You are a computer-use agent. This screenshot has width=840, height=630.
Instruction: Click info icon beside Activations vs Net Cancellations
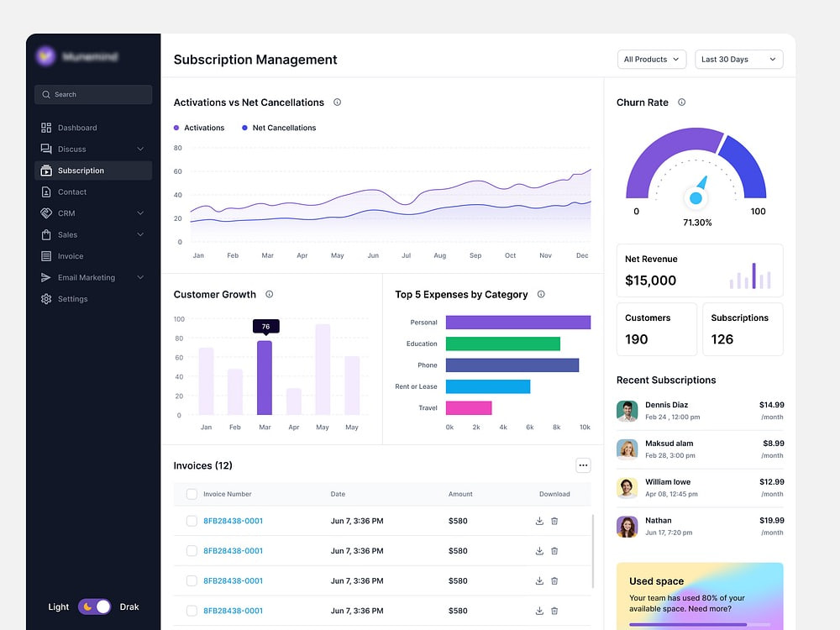pyautogui.click(x=337, y=102)
